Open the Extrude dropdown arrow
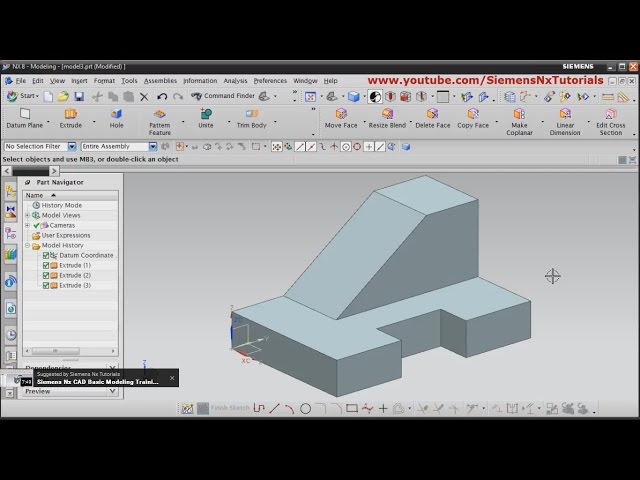640x480 pixels. (x=94, y=121)
